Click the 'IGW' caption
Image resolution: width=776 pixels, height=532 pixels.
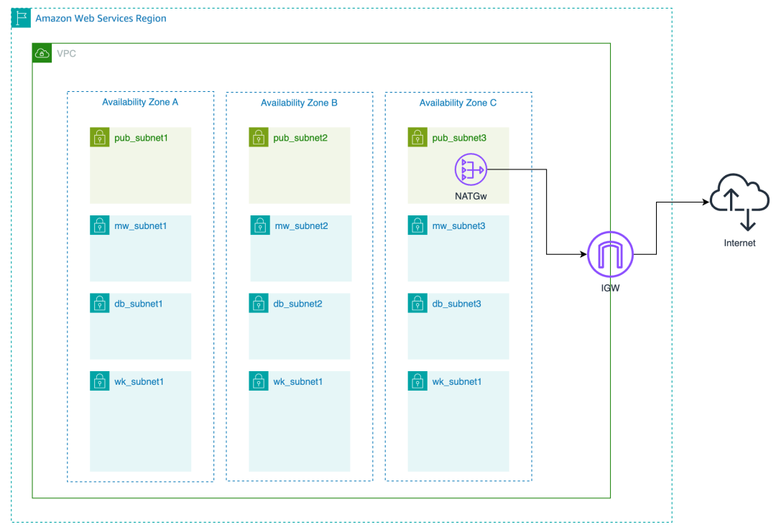point(610,288)
